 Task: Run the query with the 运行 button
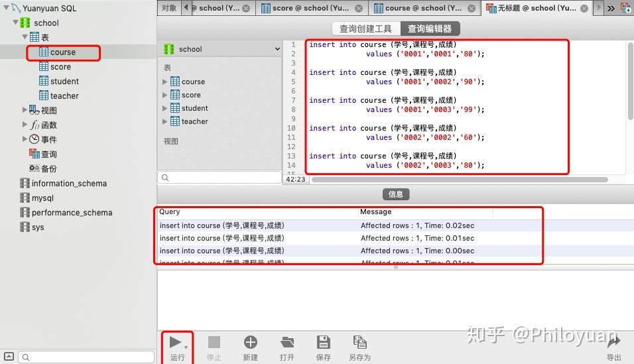[177, 348]
